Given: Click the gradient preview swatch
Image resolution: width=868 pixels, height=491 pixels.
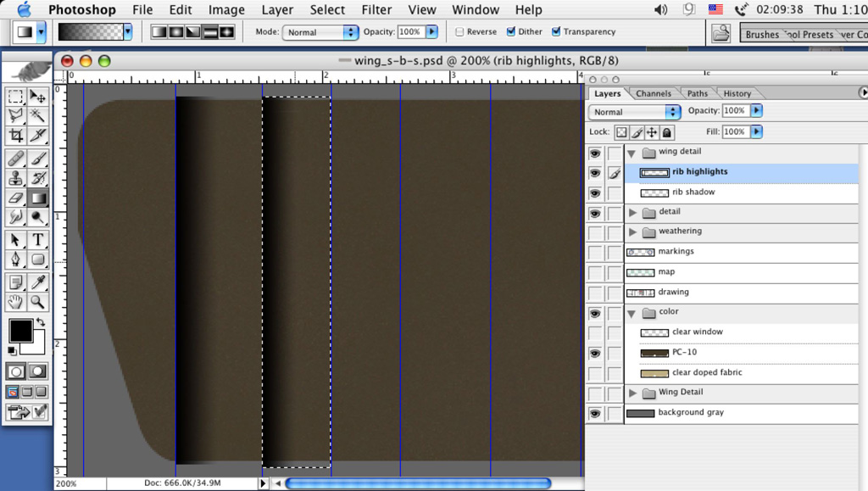Looking at the screenshot, I should (x=90, y=32).
